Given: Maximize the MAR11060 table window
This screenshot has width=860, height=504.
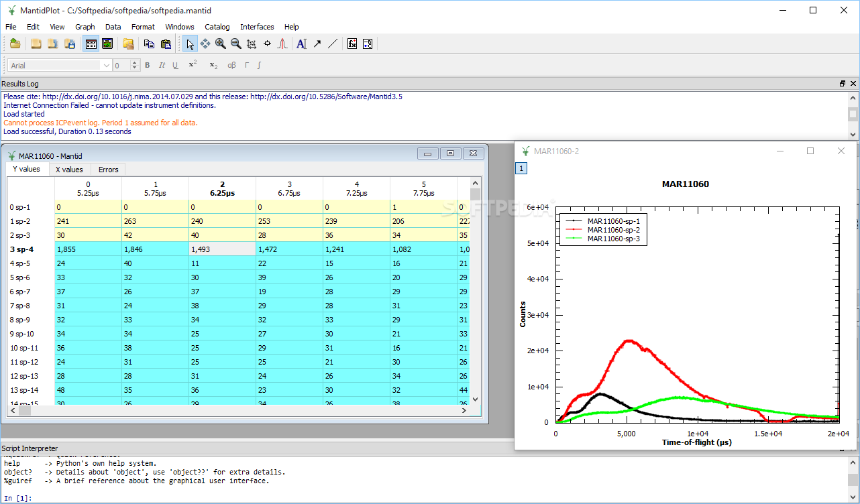Looking at the screenshot, I should click(x=450, y=153).
